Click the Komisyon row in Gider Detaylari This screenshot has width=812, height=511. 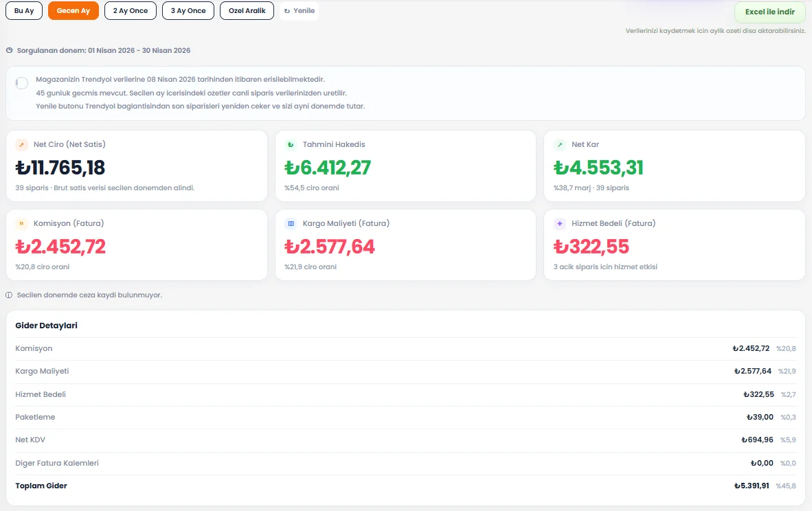click(x=405, y=349)
